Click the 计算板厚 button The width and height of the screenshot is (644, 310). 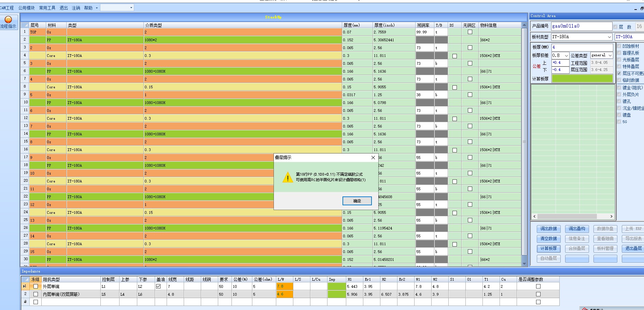click(548, 249)
